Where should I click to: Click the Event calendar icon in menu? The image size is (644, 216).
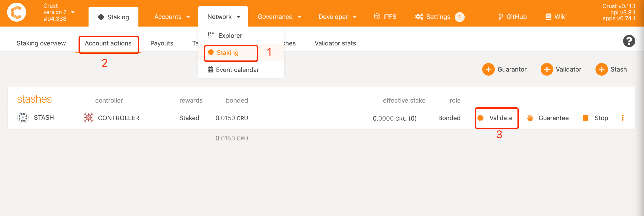coord(210,69)
